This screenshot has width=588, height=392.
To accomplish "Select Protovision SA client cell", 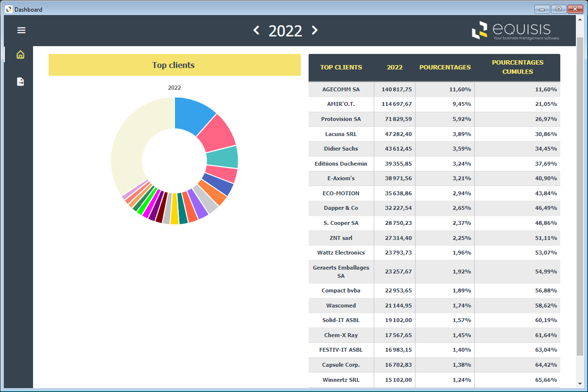I will pyautogui.click(x=341, y=119).
